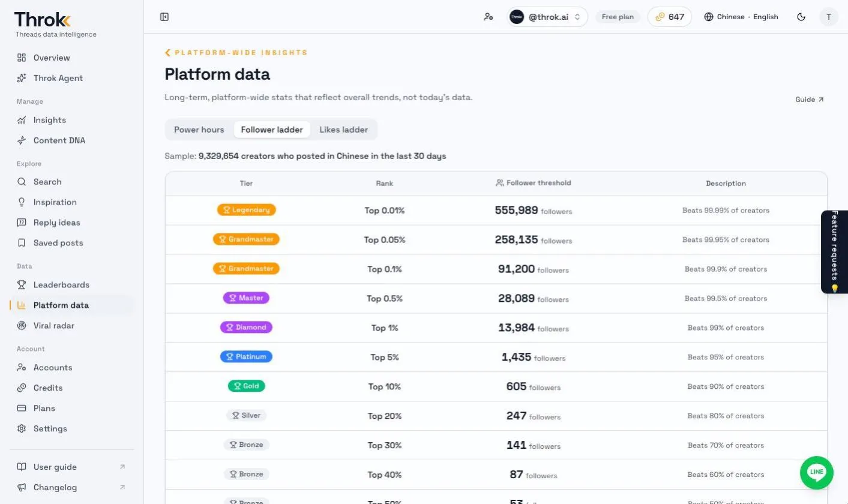Click the Tier column header
848x504 pixels.
tap(246, 184)
